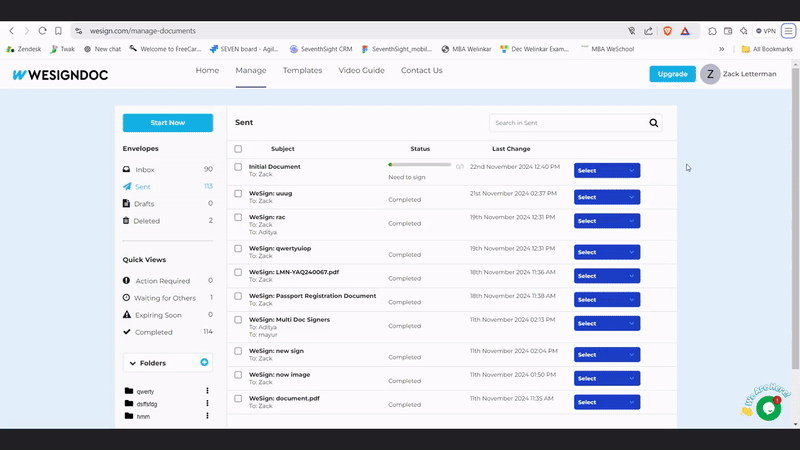The height and width of the screenshot is (450, 800).
Task: Open the Select dropdown for WeSign: document.pdf
Action: click(607, 402)
